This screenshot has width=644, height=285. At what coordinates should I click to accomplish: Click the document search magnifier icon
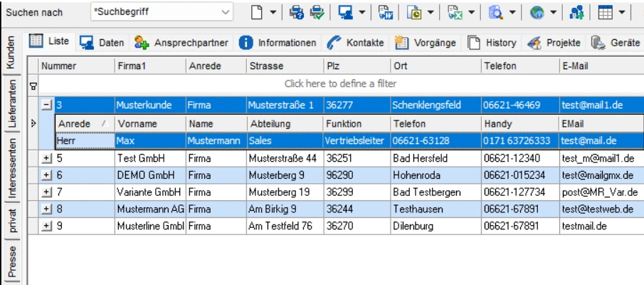496,12
